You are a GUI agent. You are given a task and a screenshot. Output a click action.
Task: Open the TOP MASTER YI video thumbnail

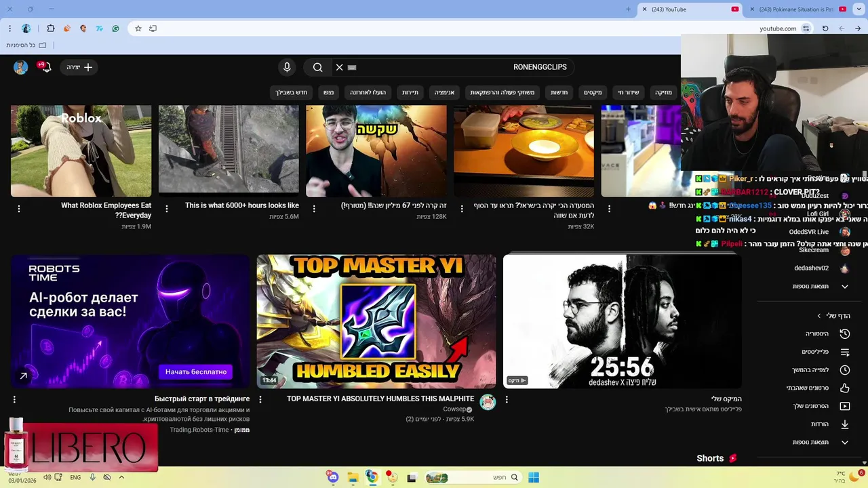376,321
